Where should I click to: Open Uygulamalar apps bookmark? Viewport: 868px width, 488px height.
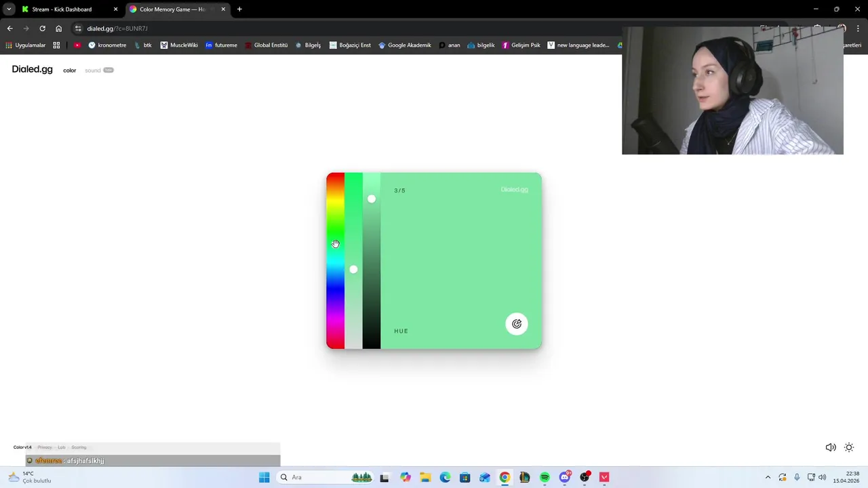25,45
